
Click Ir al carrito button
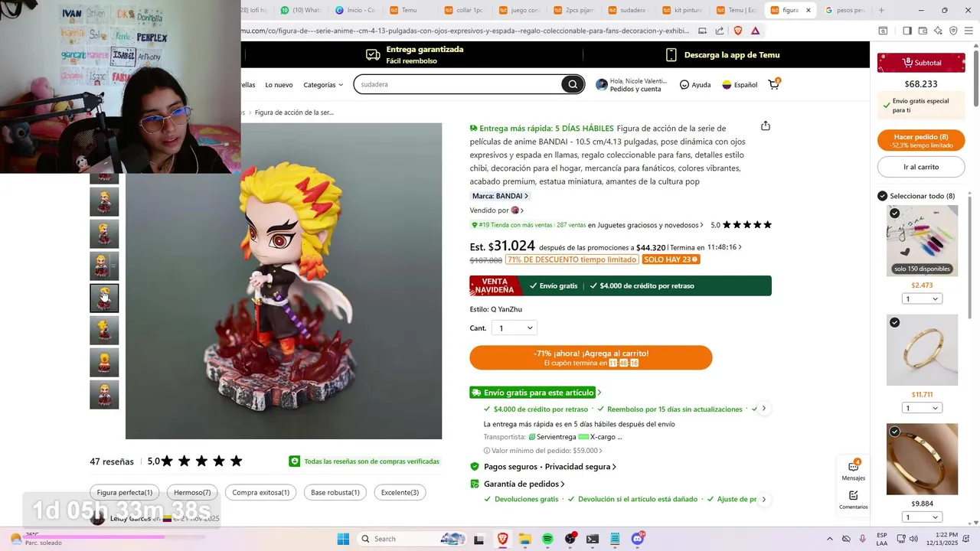(x=920, y=167)
